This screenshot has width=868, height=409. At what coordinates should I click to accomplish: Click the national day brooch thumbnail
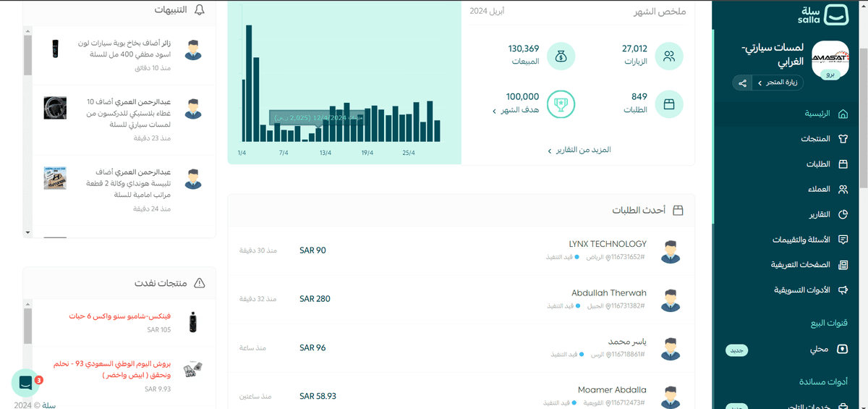[192, 369]
